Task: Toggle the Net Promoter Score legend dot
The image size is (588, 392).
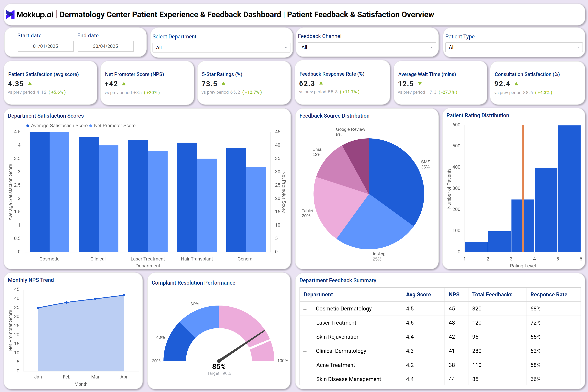Action: click(91, 126)
